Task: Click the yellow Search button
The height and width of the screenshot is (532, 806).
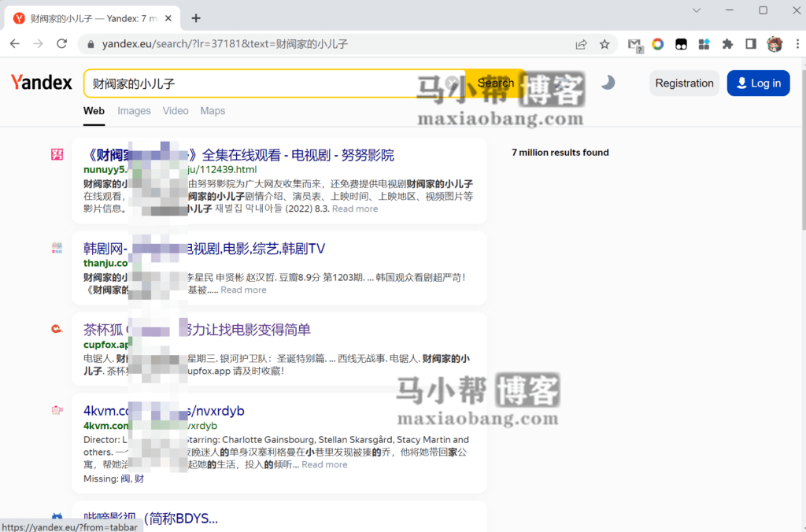Action: point(495,83)
